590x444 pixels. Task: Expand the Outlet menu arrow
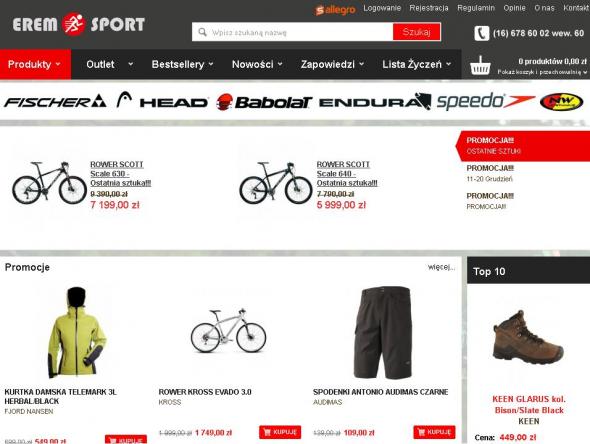tap(131, 64)
